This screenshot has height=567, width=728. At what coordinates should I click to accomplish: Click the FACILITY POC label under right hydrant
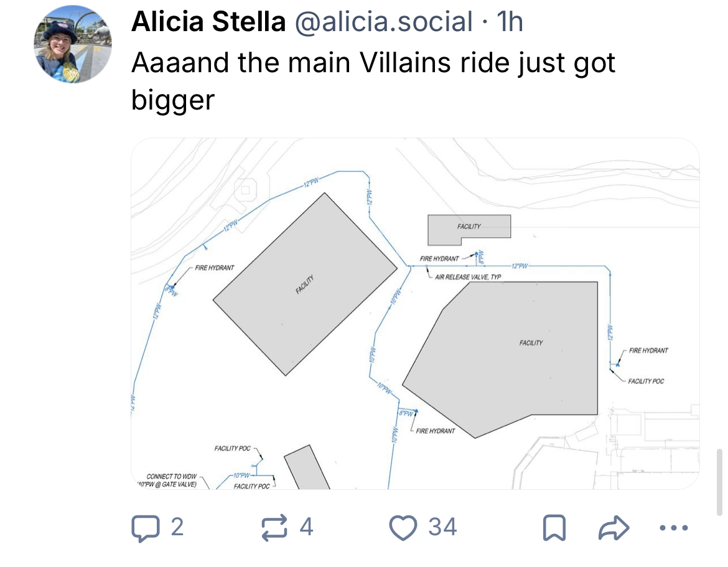point(646,381)
